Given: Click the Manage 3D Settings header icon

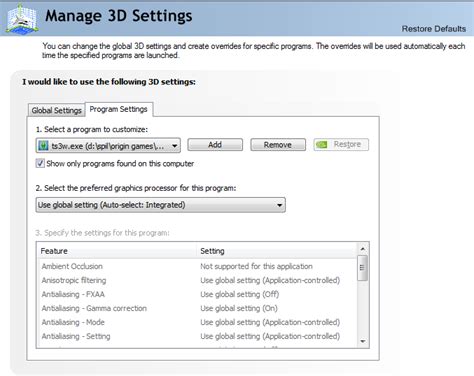Looking at the screenshot, I should (x=22, y=19).
